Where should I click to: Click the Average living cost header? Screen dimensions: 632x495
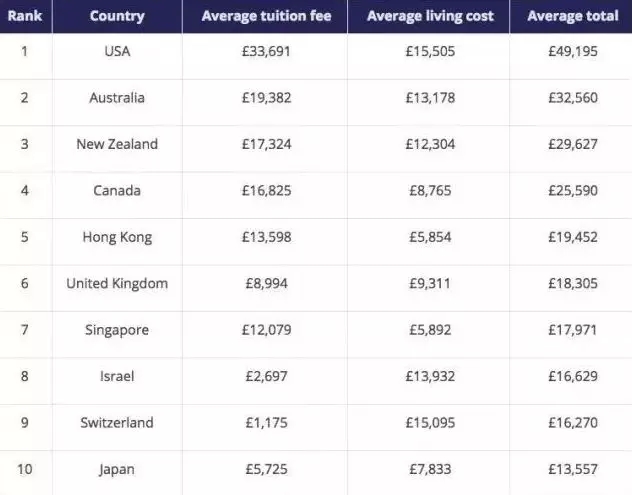pyautogui.click(x=430, y=16)
